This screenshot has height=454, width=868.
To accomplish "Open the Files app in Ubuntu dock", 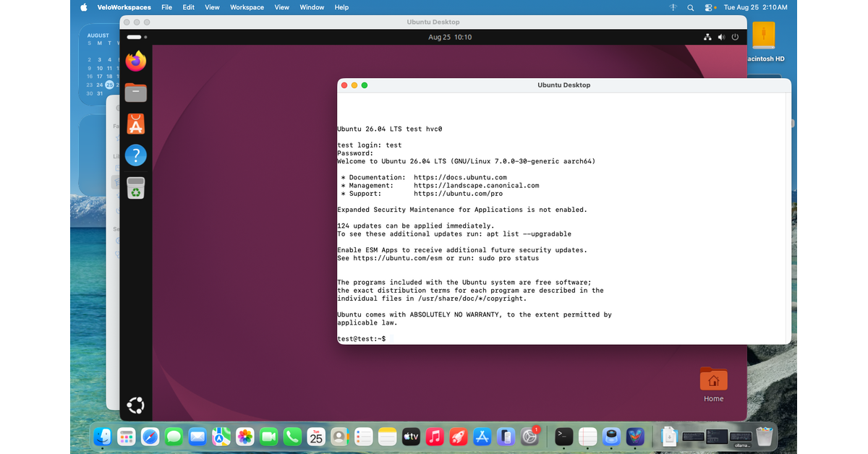I will [x=136, y=93].
